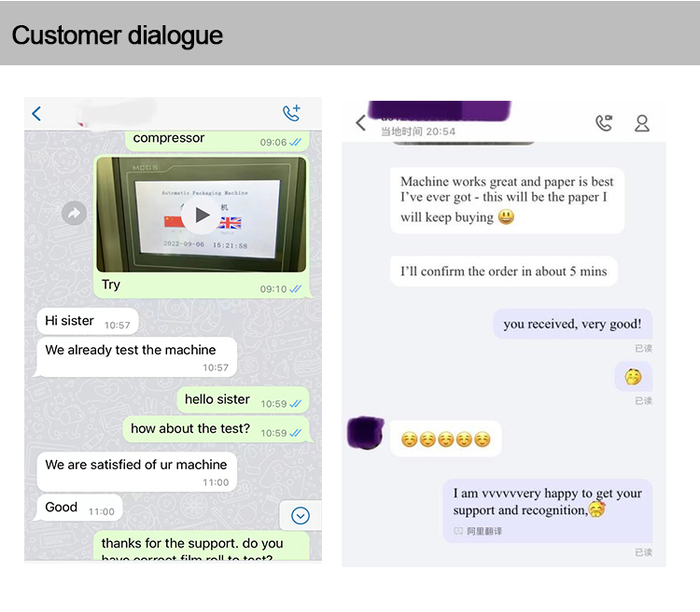Tap the back arrow in the WhatsApp chat

point(36,114)
